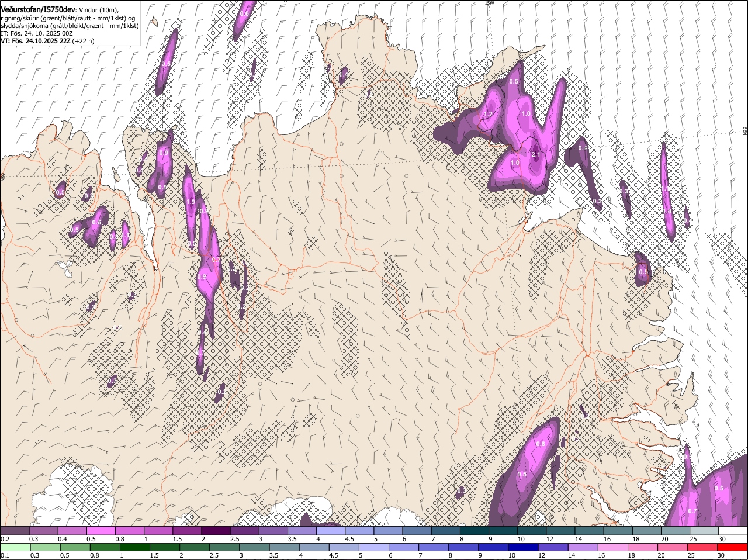Click the 0.8 value in southern precipitation band

pos(541,444)
